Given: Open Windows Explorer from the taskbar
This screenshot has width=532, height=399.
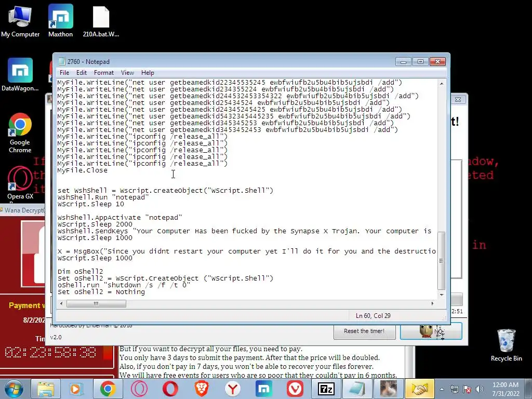Looking at the screenshot, I should 46,389.
